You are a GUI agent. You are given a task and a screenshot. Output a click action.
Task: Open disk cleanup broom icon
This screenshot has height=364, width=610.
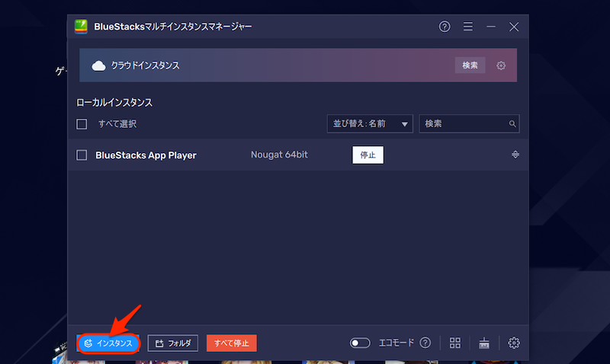click(x=484, y=343)
